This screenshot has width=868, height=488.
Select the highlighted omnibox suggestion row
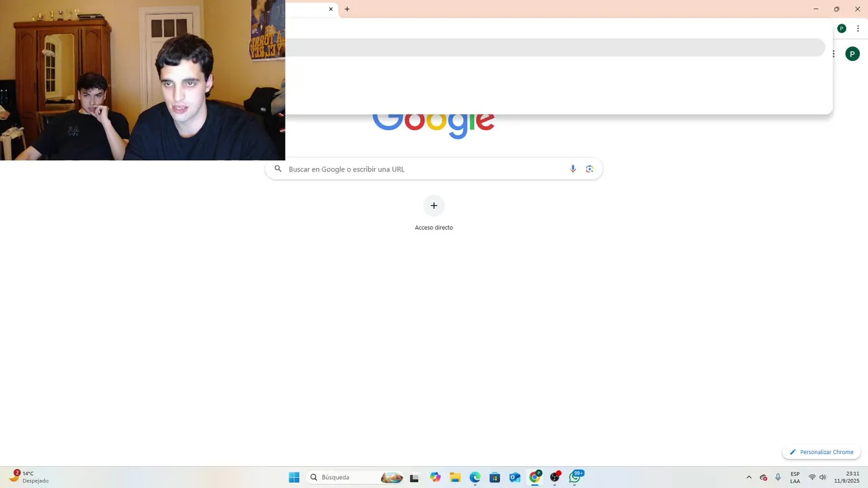point(555,47)
